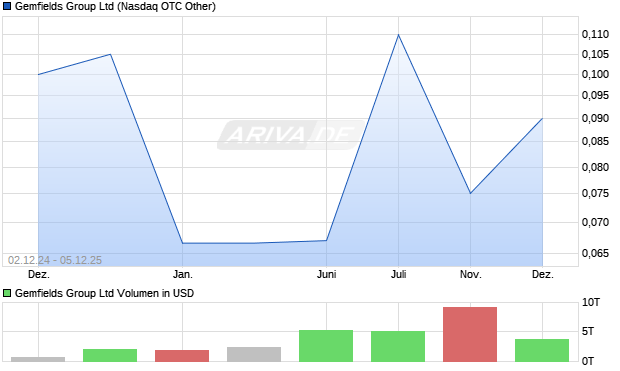
Task: Click the 0,090 price axis label
Action: point(595,118)
